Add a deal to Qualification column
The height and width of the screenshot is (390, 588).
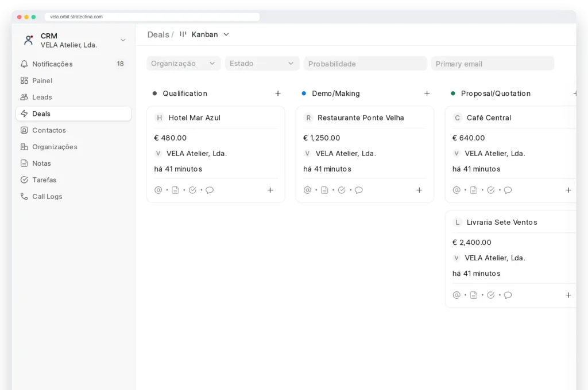click(278, 93)
